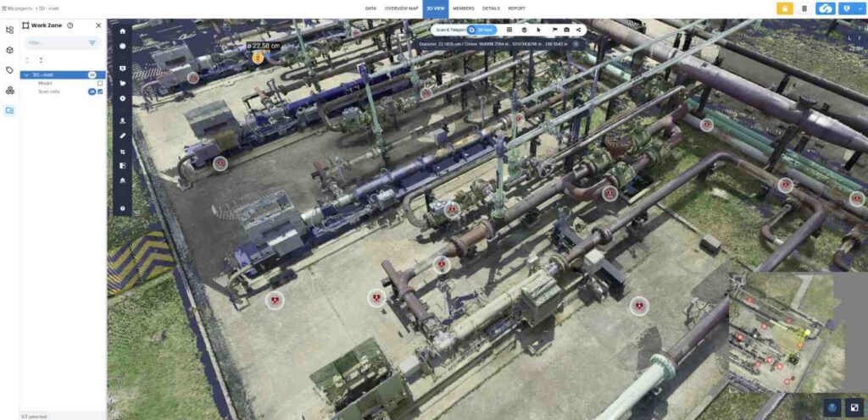Click the share icon in the top toolbar
The width and height of the screenshot is (868, 420).
tap(578, 30)
